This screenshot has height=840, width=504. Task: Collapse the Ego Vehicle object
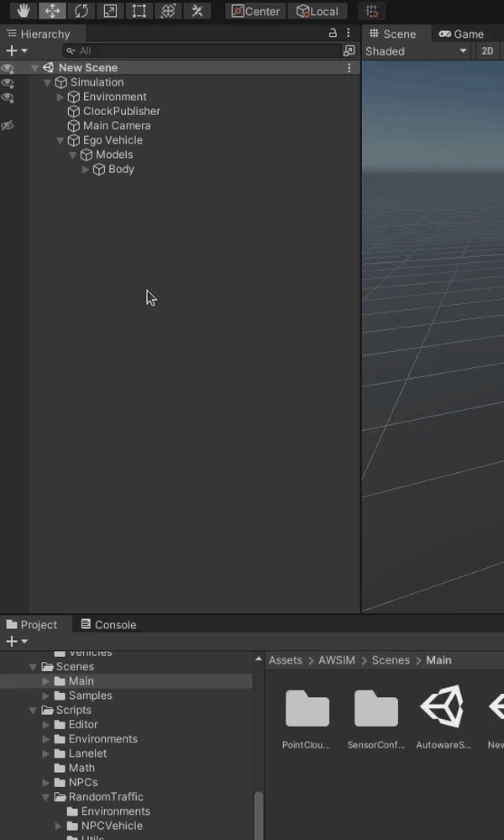click(x=60, y=140)
